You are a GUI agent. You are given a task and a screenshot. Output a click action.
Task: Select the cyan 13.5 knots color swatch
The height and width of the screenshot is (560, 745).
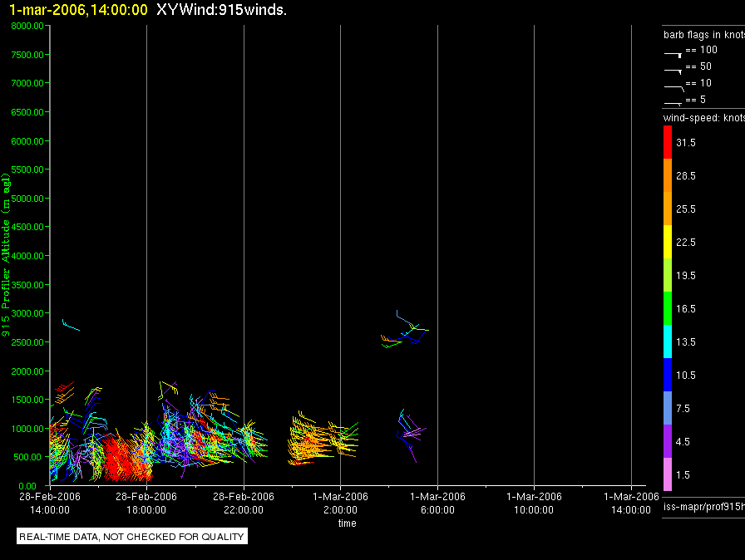[668, 341]
